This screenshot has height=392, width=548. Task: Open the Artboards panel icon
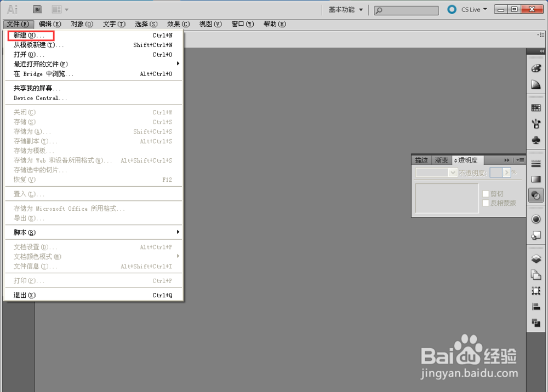[536, 275]
